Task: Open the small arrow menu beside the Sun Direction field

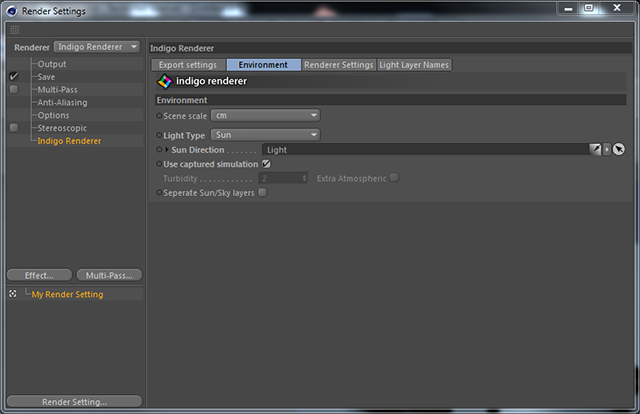Action: pyautogui.click(x=607, y=149)
